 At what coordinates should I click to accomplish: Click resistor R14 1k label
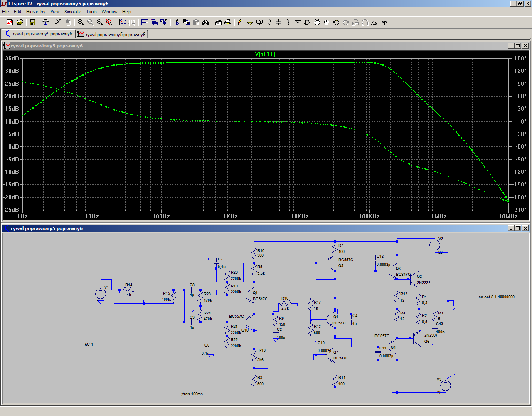click(129, 290)
